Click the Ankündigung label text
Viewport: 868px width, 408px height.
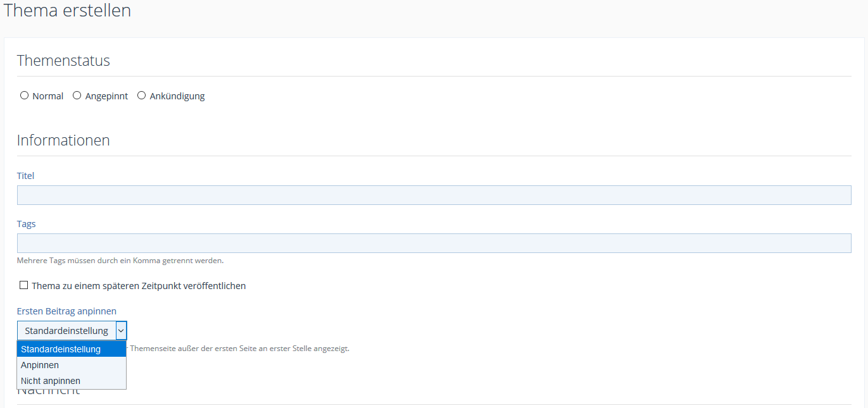coord(177,96)
